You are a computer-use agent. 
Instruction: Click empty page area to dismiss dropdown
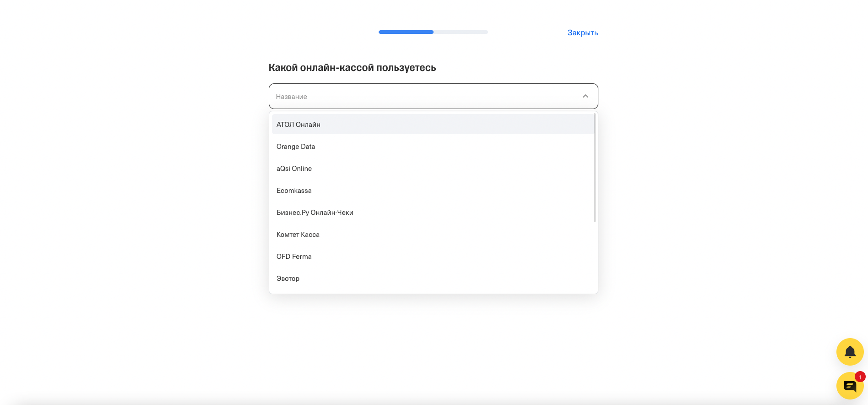pos(137,229)
